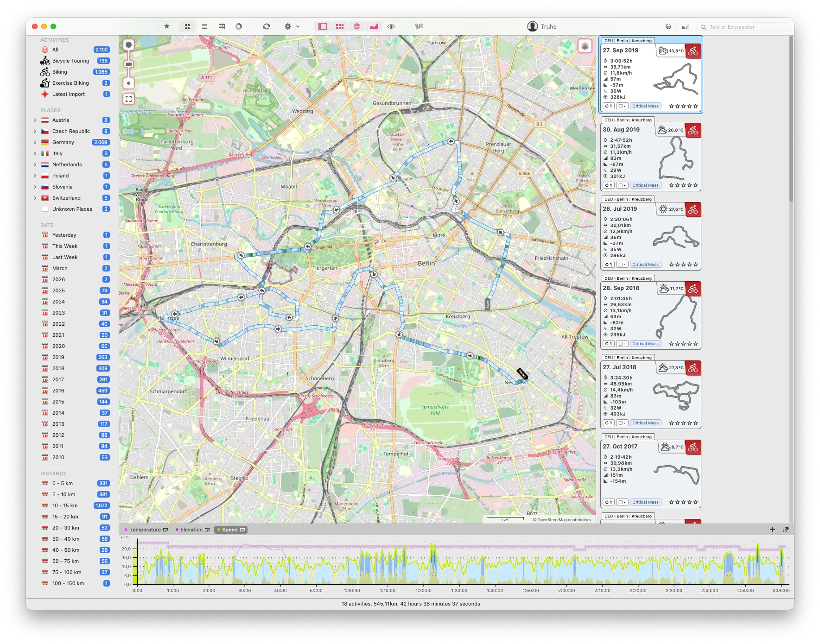This screenshot has width=820, height=644.
Task: Expand the Germany places entry
Action: click(x=35, y=142)
